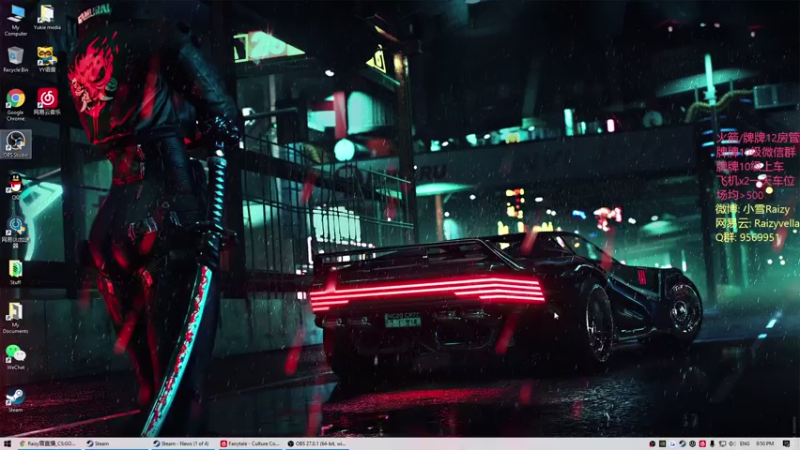Click the round power-symbol tray icon
The width and height of the screenshot is (800, 450).
pos(692,444)
